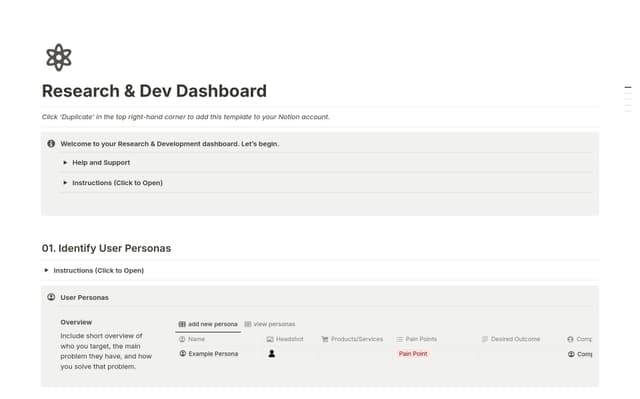
Task: Click the User Personas callout icon
Action: 51,297
